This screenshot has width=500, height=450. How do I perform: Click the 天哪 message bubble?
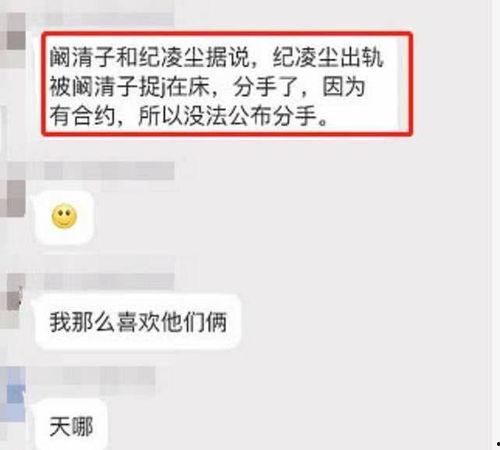tap(71, 426)
